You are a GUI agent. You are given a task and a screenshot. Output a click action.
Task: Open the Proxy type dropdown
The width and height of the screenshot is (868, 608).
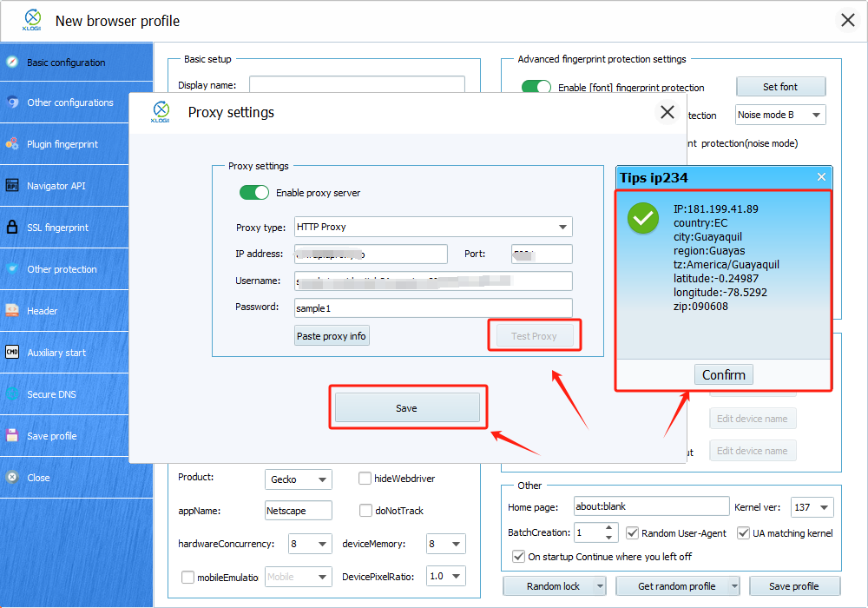pyautogui.click(x=433, y=227)
